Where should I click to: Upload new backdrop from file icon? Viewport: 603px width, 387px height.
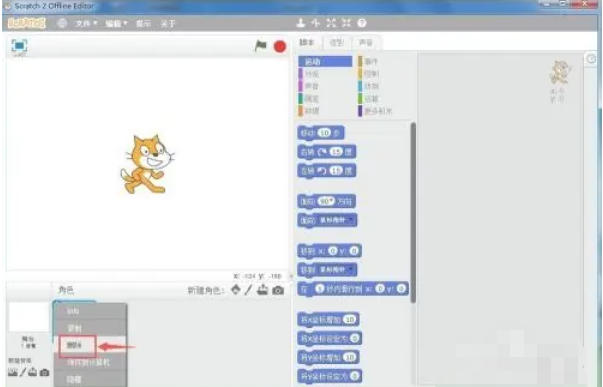(33, 372)
